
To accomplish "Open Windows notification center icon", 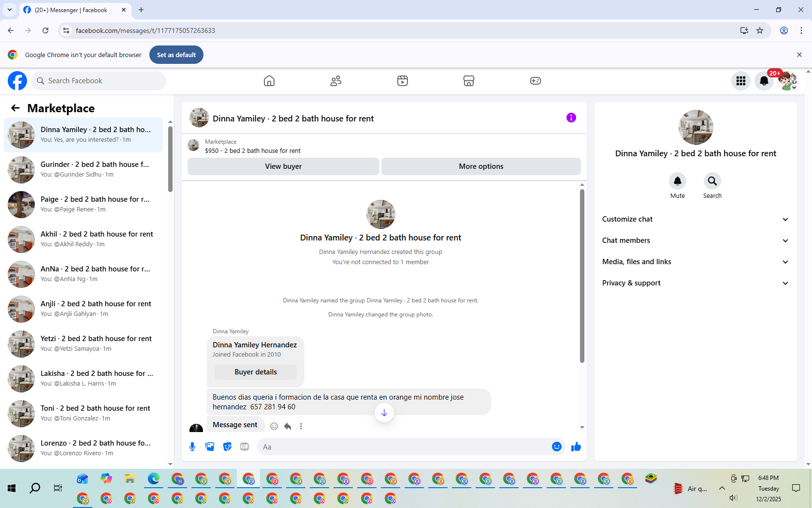I will [796, 488].
